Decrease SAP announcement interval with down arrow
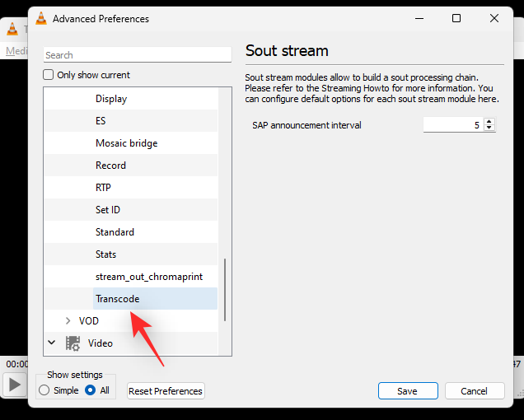 pyautogui.click(x=489, y=128)
